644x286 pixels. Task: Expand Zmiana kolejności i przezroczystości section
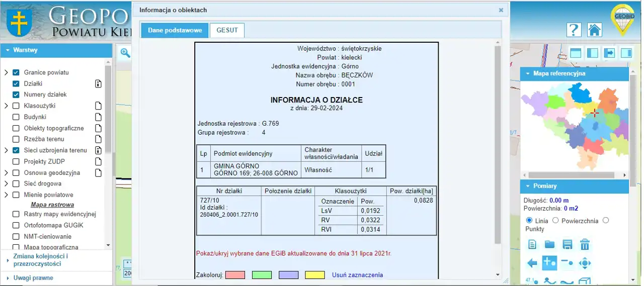[40, 260]
